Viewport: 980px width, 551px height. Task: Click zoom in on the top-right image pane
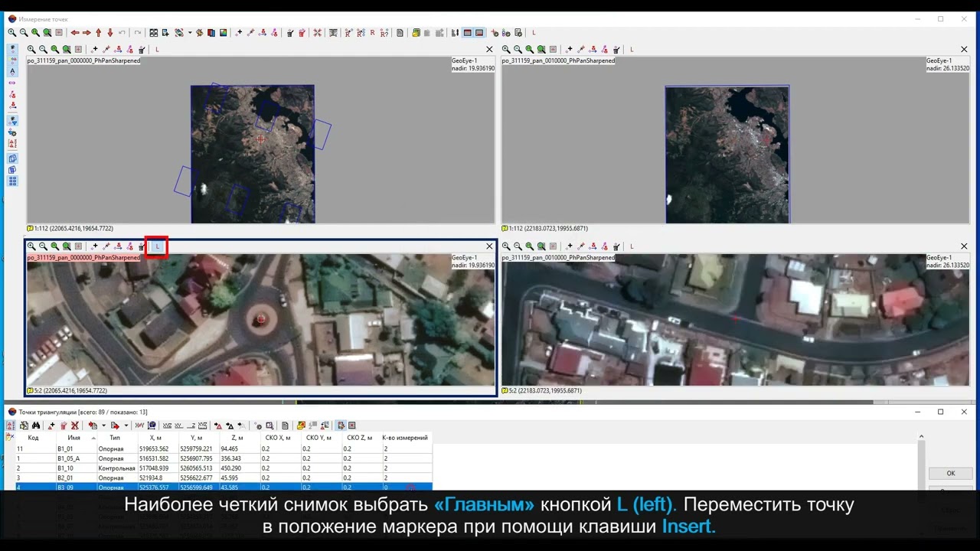pos(506,50)
